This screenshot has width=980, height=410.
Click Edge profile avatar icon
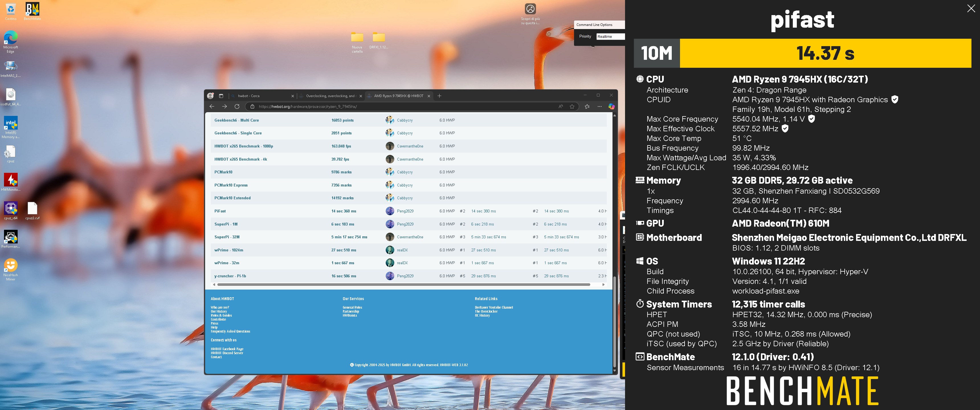pyautogui.click(x=210, y=96)
